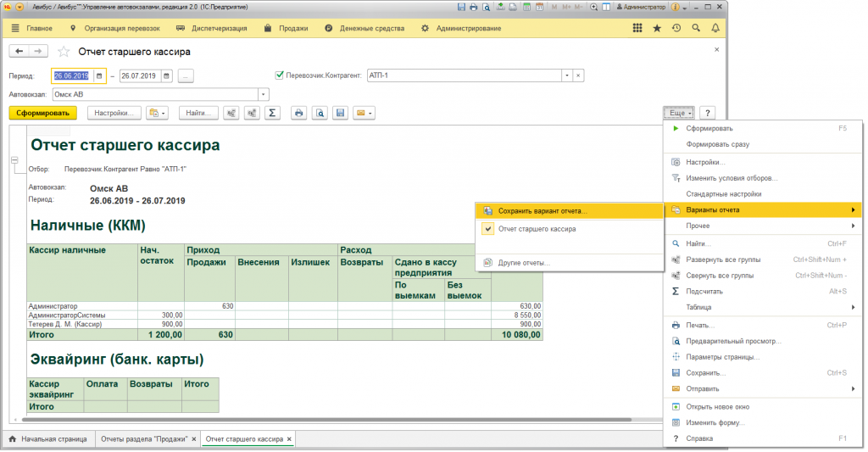The height and width of the screenshot is (452, 868).
Task: Choose Сохранить вариант отчета menu entry
Action: point(542,210)
